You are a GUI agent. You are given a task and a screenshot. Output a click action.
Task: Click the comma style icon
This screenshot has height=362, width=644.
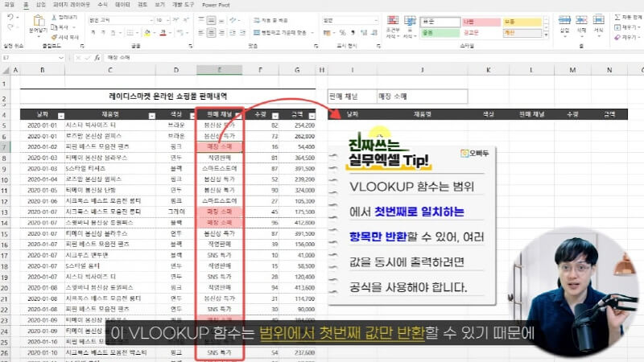click(353, 32)
